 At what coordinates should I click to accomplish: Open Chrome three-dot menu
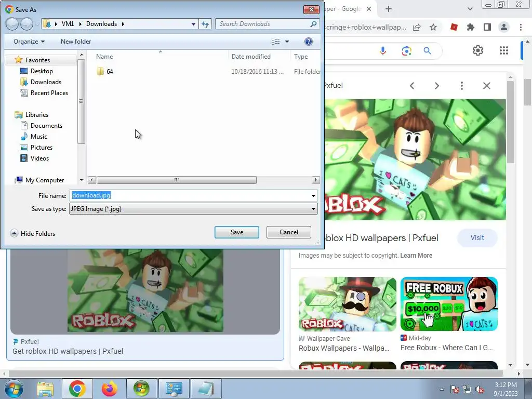tap(521, 27)
